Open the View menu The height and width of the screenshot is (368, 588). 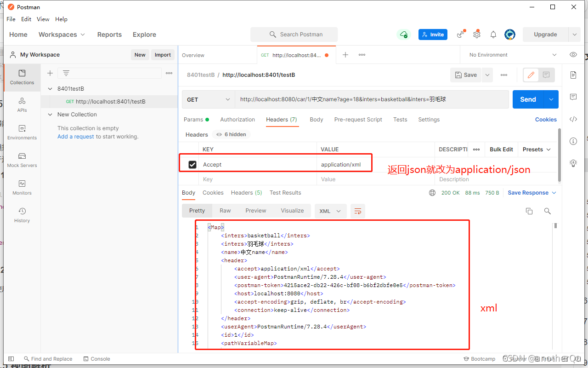click(x=43, y=19)
